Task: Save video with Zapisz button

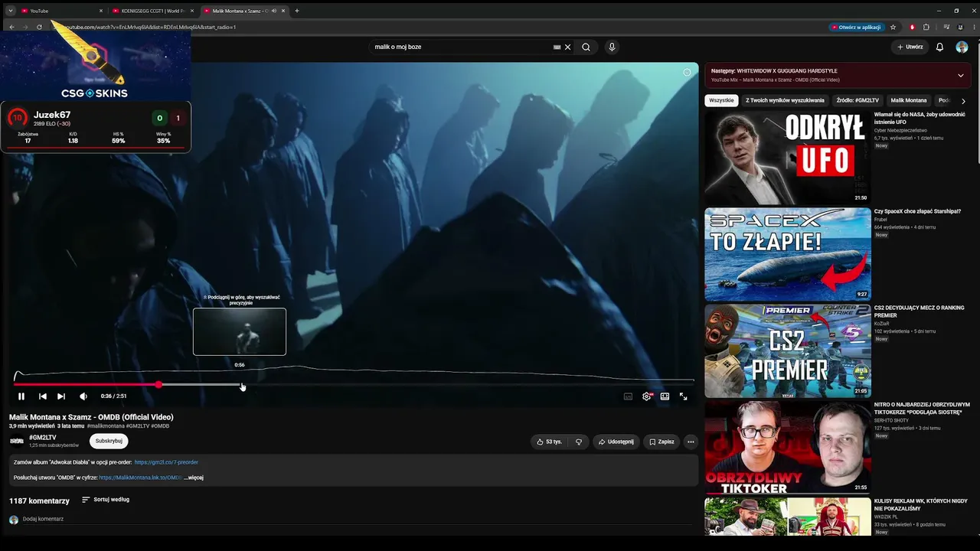Action: 661,442
